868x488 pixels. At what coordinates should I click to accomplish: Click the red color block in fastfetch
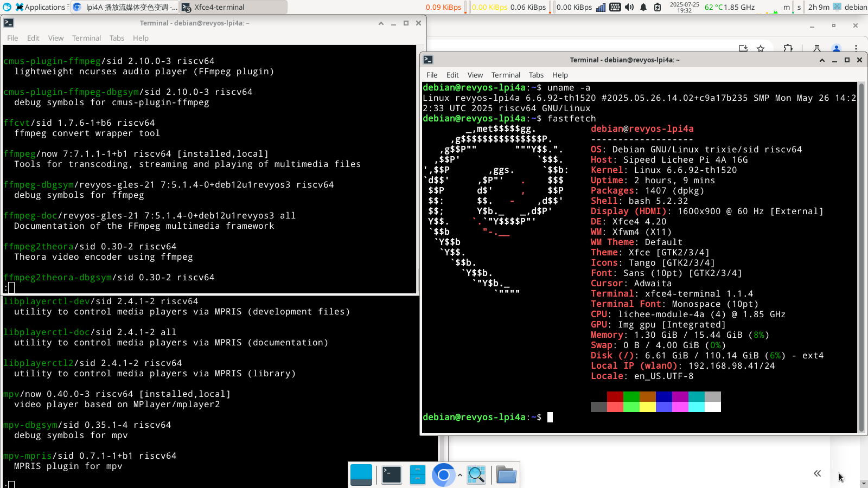tap(615, 396)
